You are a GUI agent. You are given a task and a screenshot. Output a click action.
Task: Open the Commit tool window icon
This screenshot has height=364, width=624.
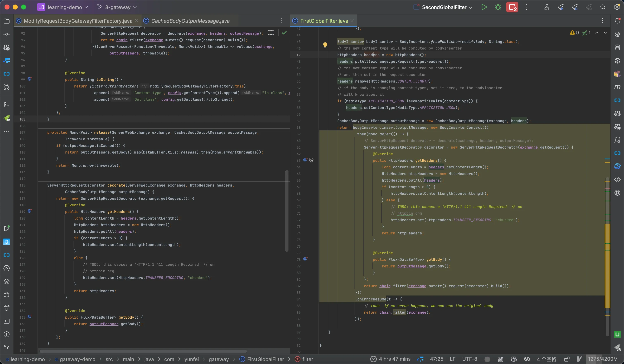(x=7, y=34)
